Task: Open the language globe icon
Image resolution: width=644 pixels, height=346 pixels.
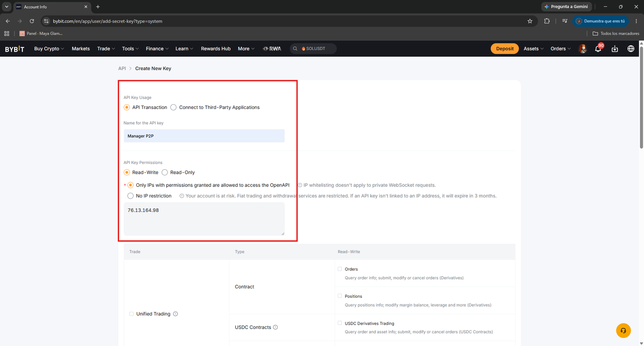Action: [631, 49]
